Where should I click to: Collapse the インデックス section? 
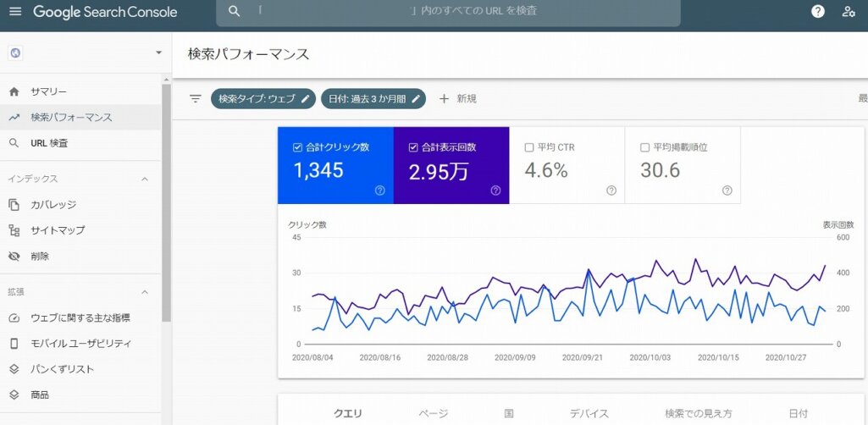click(144, 179)
